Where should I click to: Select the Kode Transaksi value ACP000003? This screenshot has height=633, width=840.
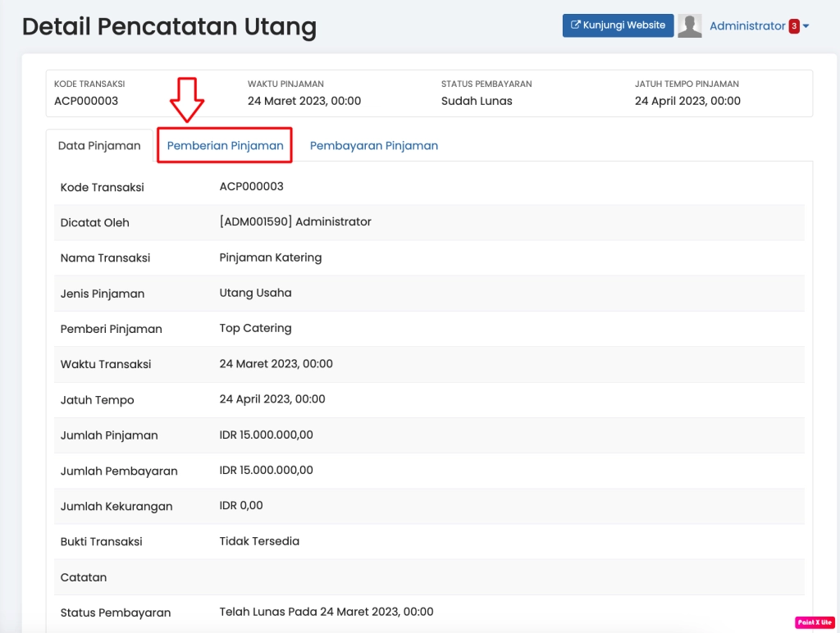pos(87,101)
